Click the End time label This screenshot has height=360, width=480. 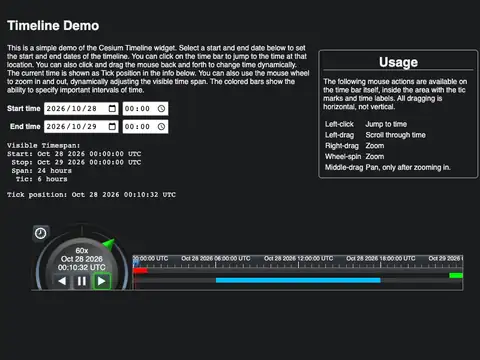pos(25,126)
